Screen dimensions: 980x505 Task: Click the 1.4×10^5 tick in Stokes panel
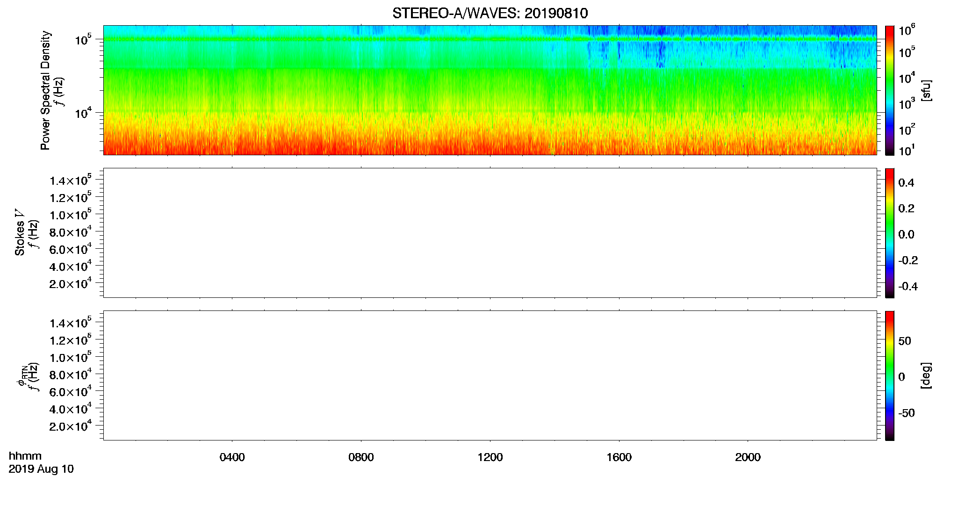click(71, 180)
